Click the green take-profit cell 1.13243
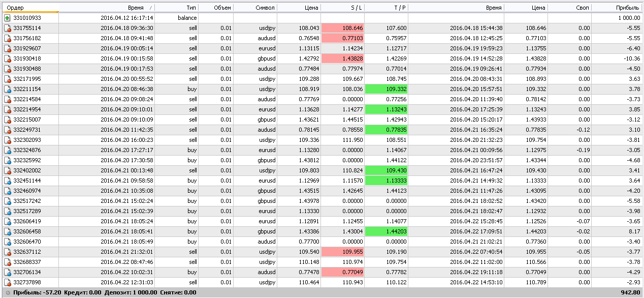 click(386, 109)
